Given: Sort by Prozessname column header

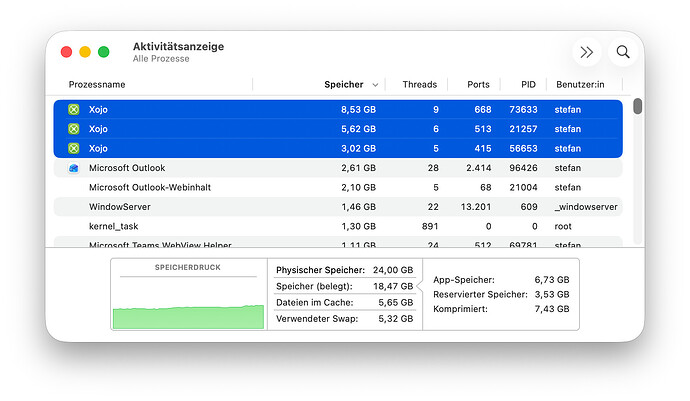Looking at the screenshot, I should (97, 85).
